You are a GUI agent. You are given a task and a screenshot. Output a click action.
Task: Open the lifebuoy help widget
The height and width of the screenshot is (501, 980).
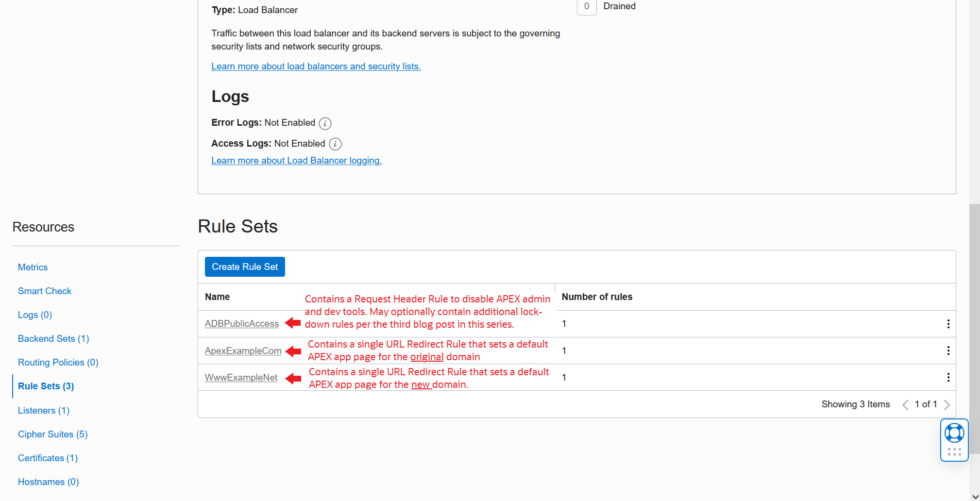(954, 433)
